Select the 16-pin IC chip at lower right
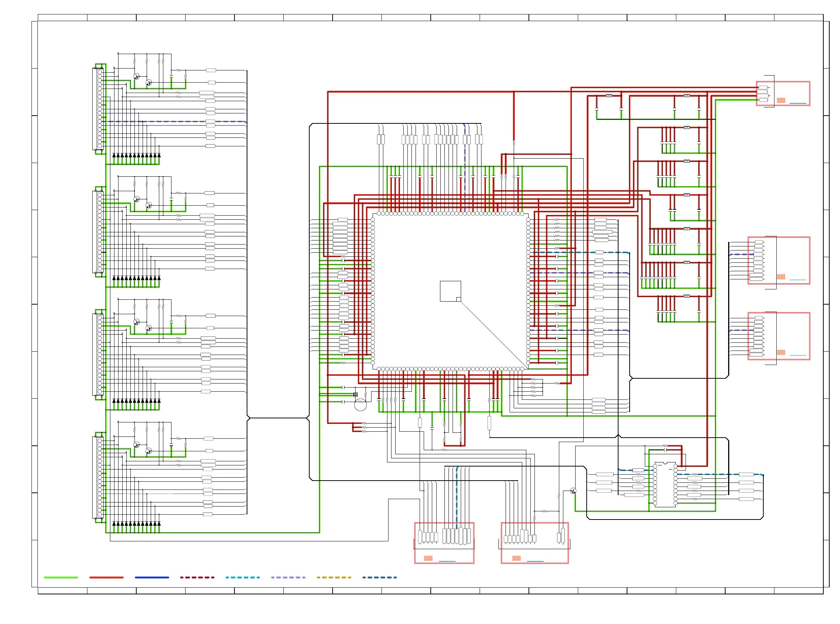This screenshot has height=624, width=840. click(664, 485)
